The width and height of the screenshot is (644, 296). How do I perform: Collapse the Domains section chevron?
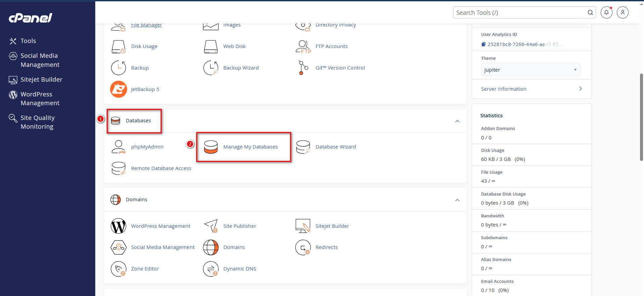pyautogui.click(x=457, y=200)
